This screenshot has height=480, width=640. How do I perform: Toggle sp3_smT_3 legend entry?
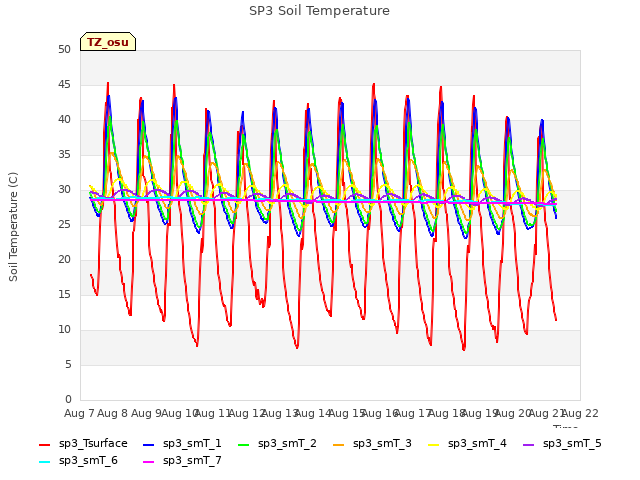tap(372, 444)
